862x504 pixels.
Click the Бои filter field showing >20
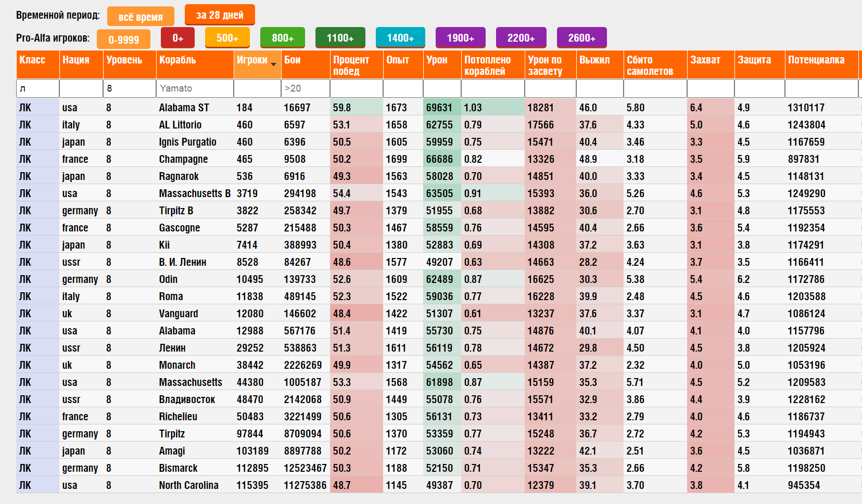[x=305, y=88]
